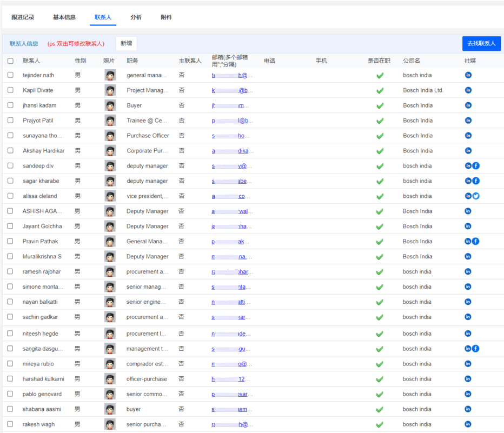Image resolution: width=504 pixels, height=433 pixels.
Task: Open pablo genovard's LinkedIn icon
Action: click(x=468, y=394)
